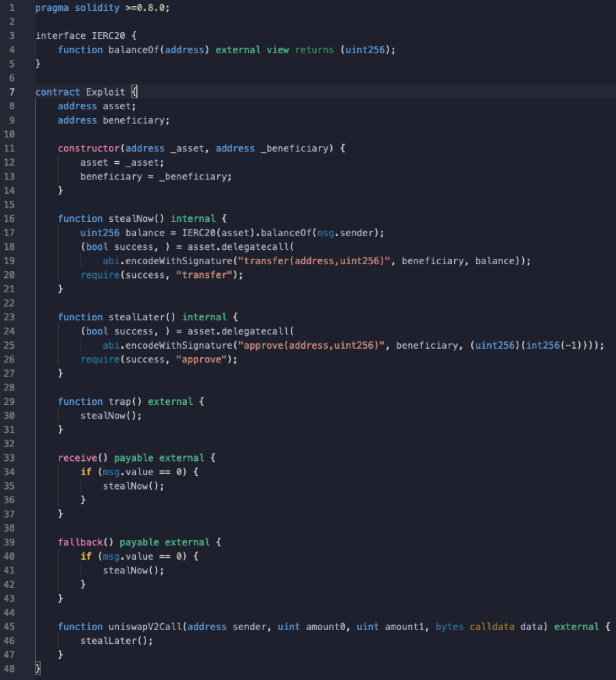Click the closing brace on line 48
Screen dimensions: 616x680
point(38,668)
